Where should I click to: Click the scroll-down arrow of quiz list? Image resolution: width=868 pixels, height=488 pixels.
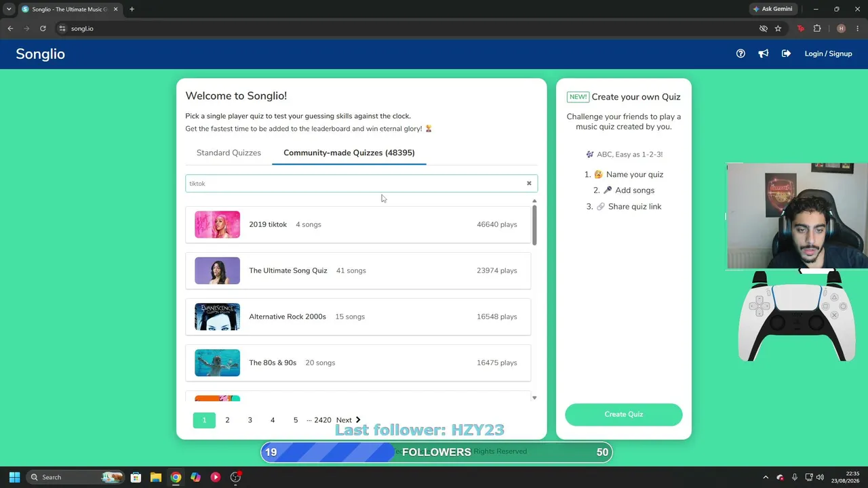[x=534, y=398]
